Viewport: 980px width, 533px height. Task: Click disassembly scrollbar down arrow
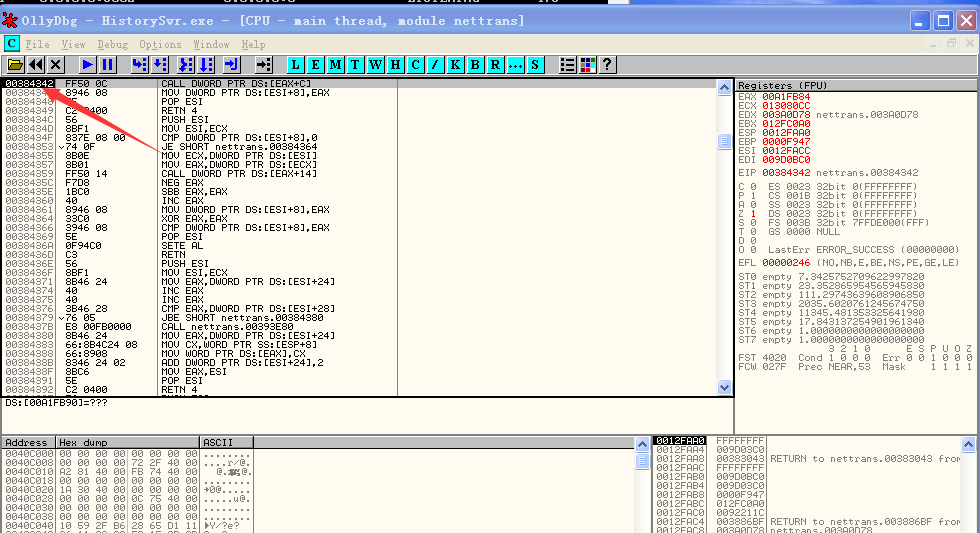coord(724,387)
